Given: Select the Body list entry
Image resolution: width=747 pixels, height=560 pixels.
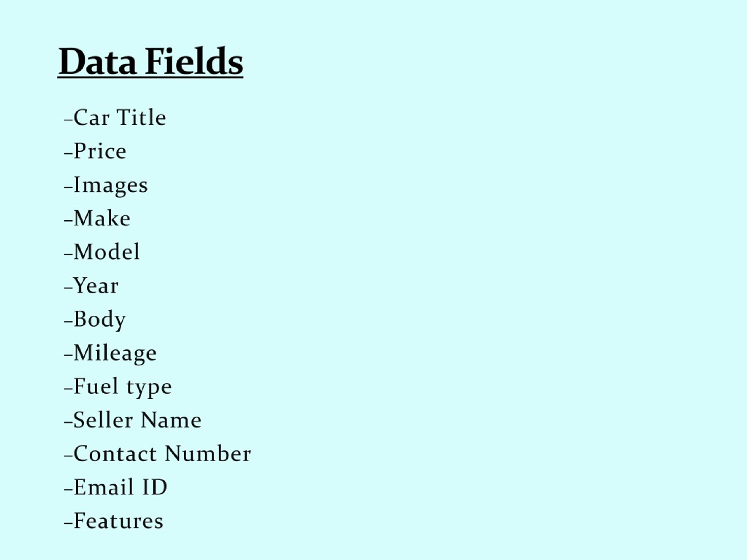Looking at the screenshot, I should (95, 320).
